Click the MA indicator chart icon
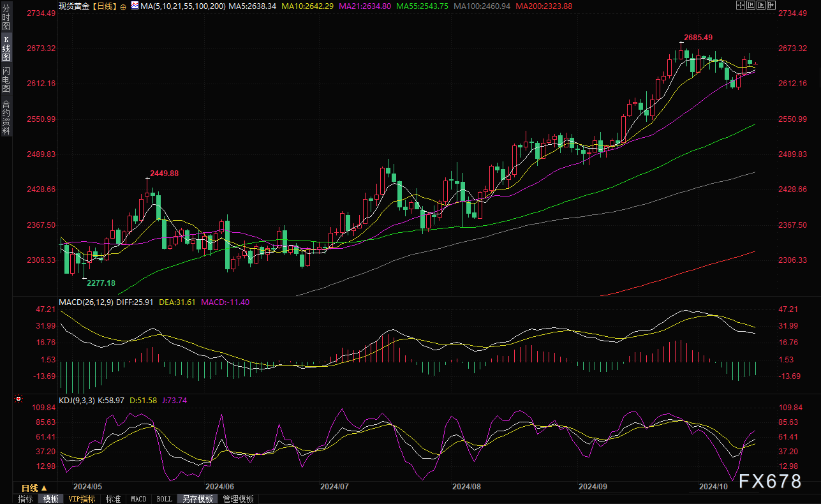This screenshot has width=821, height=504. click(x=134, y=5)
